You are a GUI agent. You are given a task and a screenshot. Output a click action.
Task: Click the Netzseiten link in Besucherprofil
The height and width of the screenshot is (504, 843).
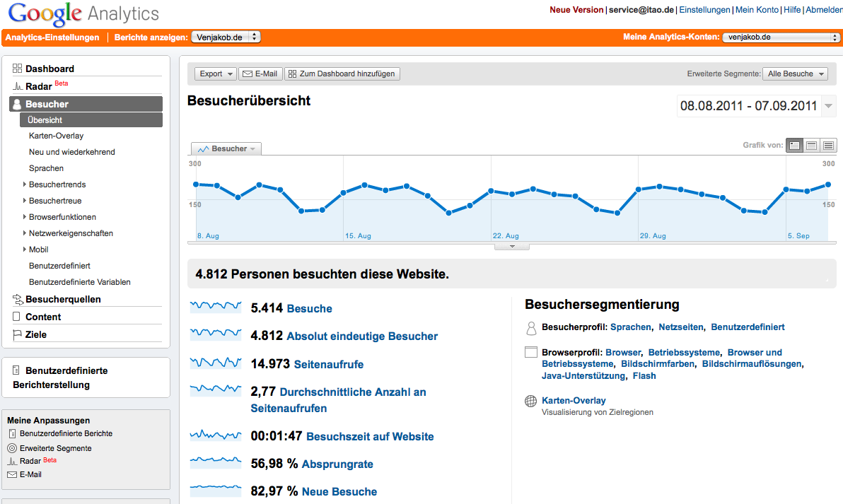680,327
